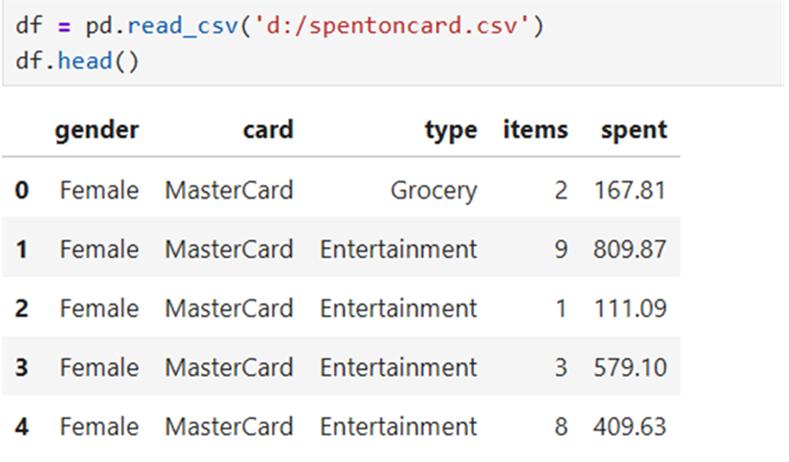789x462 pixels.
Task: Click the 809.87 spent value
Action: (630, 249)
